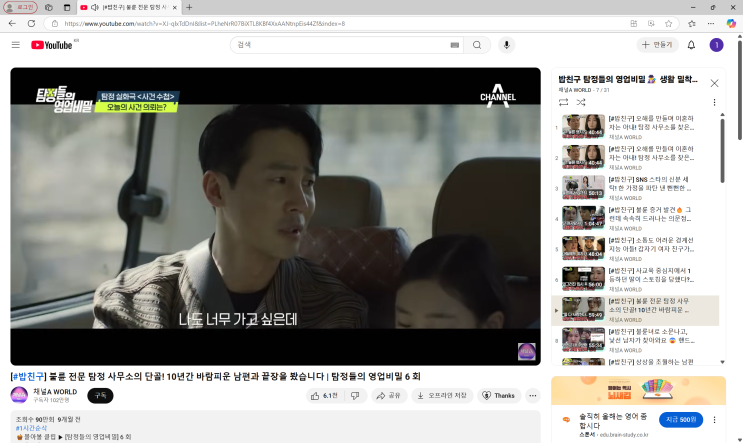Open split screen icon in address bar

pos(634,23)
